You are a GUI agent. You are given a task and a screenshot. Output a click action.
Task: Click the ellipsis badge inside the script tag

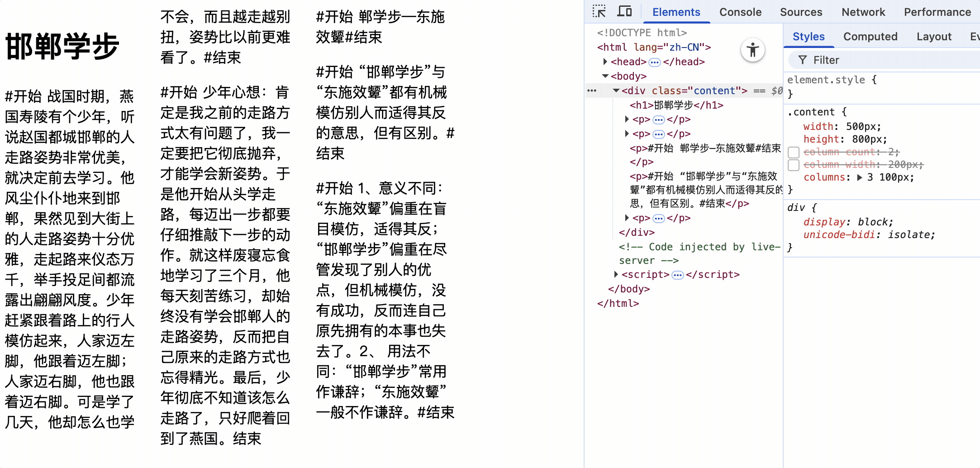[678, 275]
